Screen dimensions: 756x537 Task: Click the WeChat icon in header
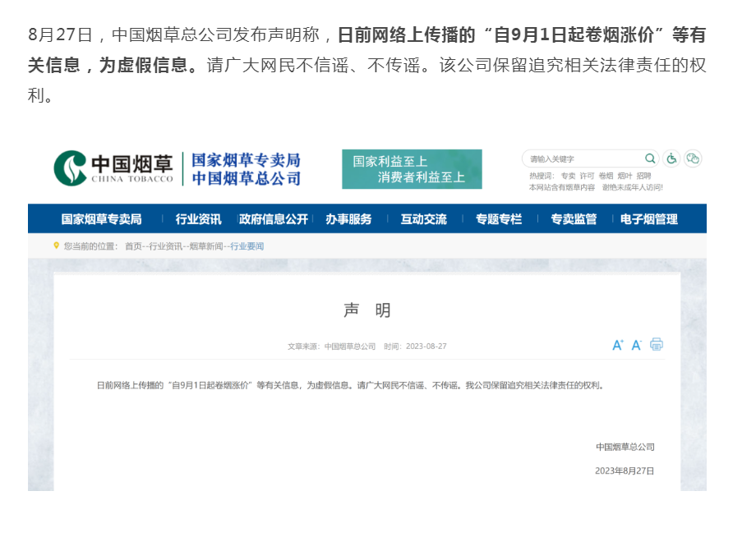point(693,158)
